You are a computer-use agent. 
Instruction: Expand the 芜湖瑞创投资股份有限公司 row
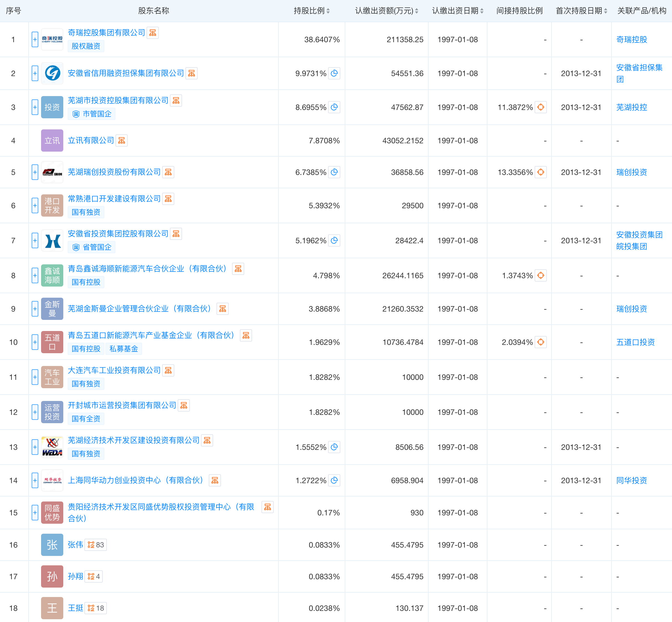[x=35, y=172]
